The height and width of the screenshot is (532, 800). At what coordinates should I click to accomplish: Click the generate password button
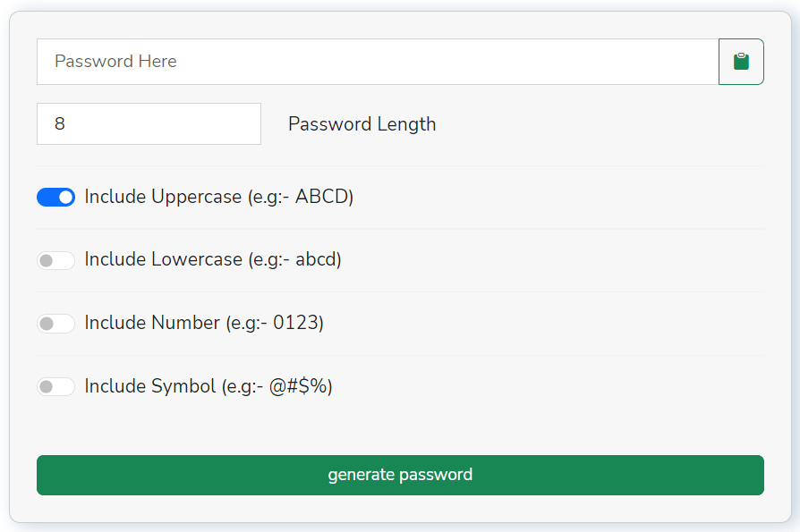click(x=400, y=475)
